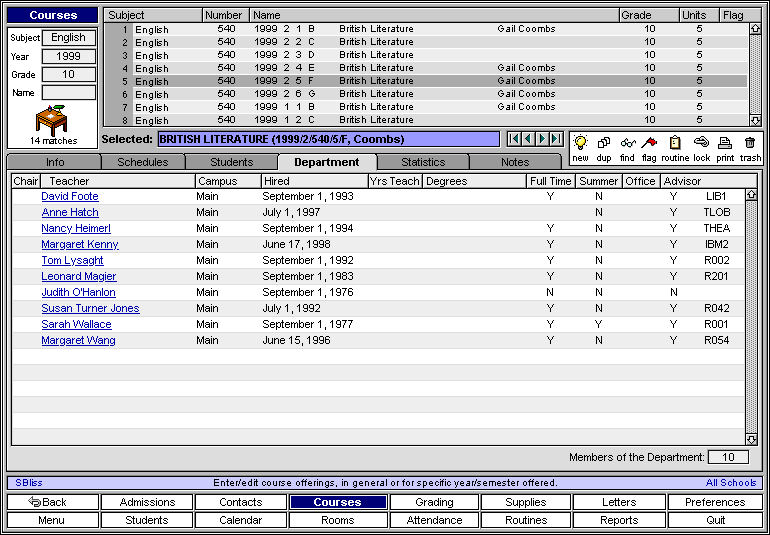Screen dimensions: 770x535
Task: Click the desk icon above 14 matches
Action: (51, 120)
